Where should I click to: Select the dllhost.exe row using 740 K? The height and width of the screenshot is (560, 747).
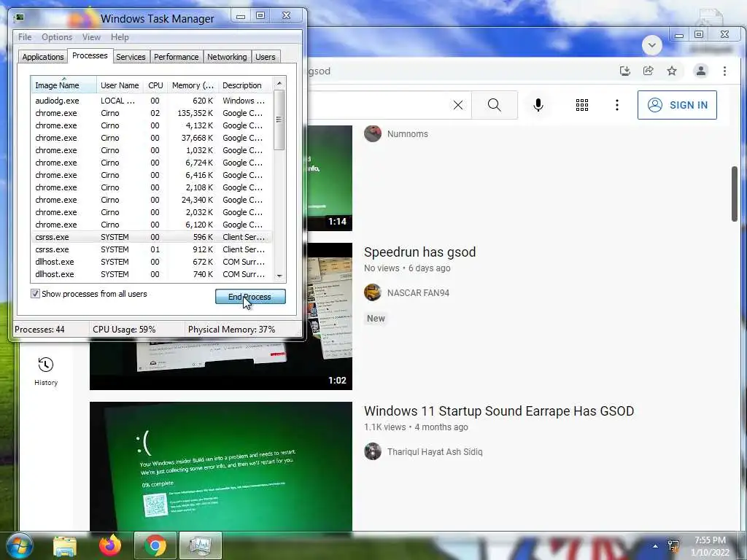click(152, 274)
